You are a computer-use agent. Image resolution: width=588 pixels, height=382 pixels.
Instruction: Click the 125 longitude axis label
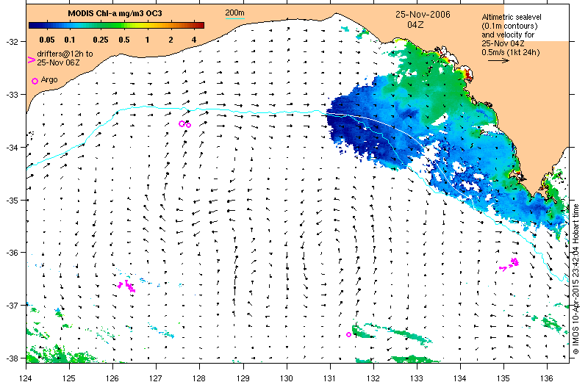(x=69, y=378)
